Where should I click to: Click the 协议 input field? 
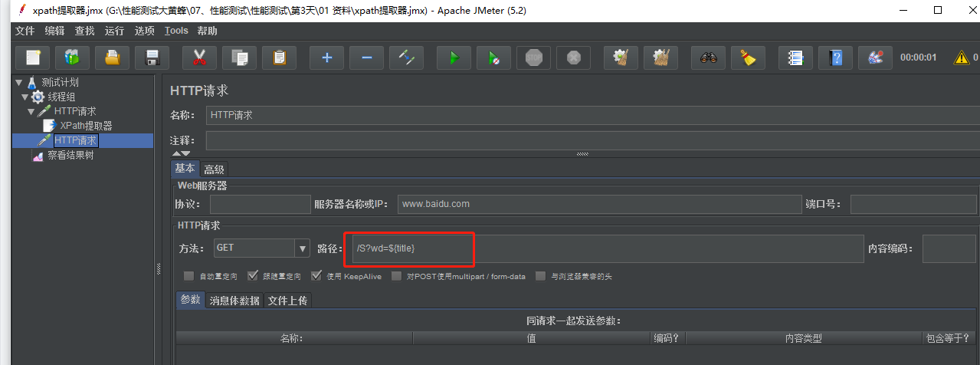(261, 204)
